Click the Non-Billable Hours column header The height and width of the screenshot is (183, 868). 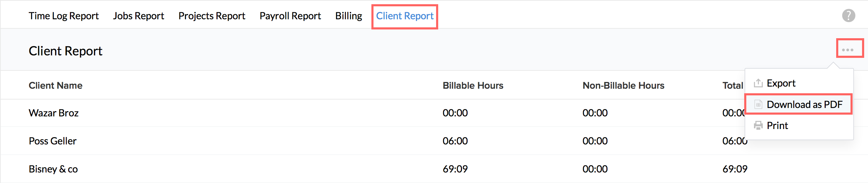click(x=624, y=86)
